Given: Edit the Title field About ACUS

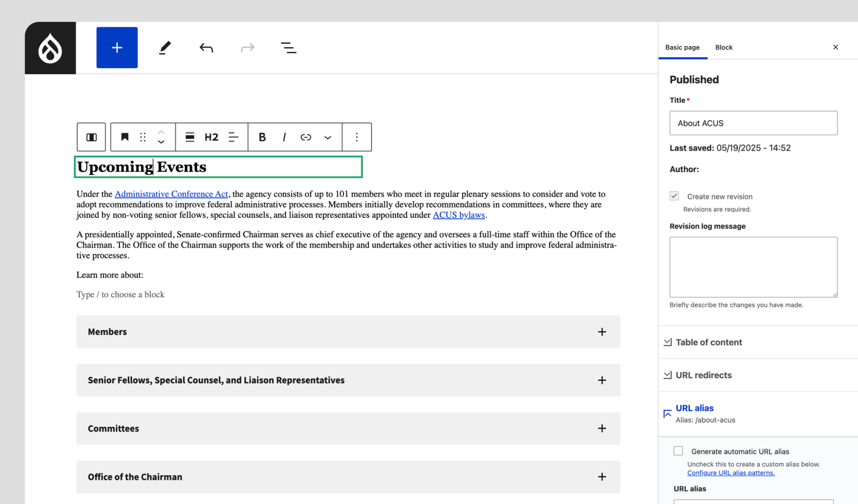Looking at the screenshot, I should 753,123.
